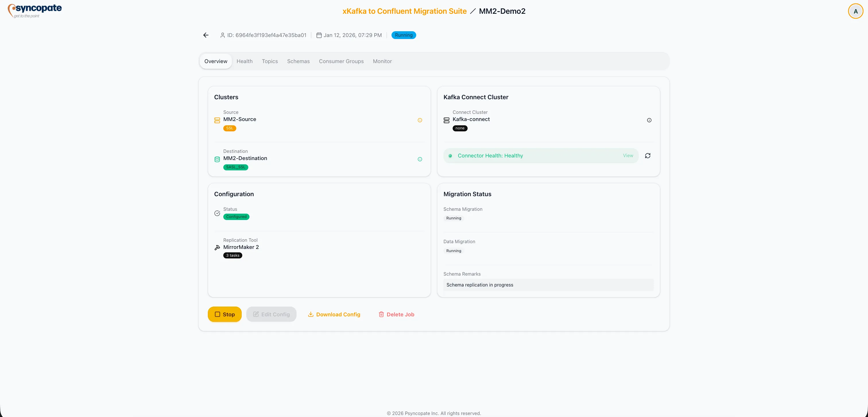Click the back arrow to return
The width and height of the screenshot is (868, 417).
206,35
